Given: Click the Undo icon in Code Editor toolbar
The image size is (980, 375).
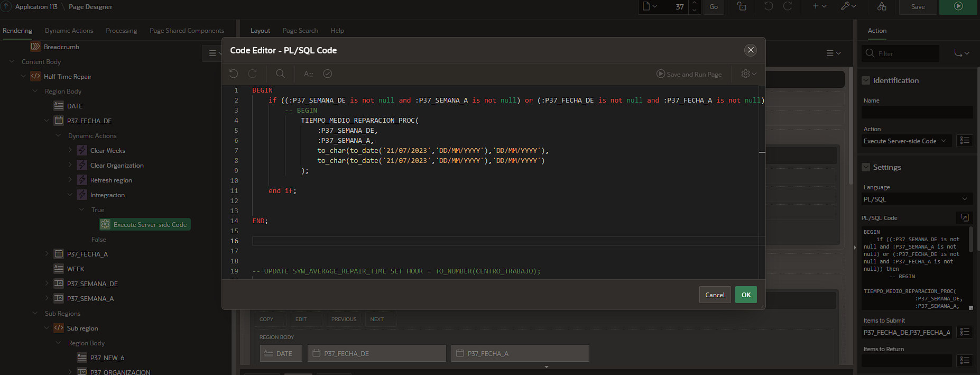Looking at the screenshot, I should [x=234, y=74].
